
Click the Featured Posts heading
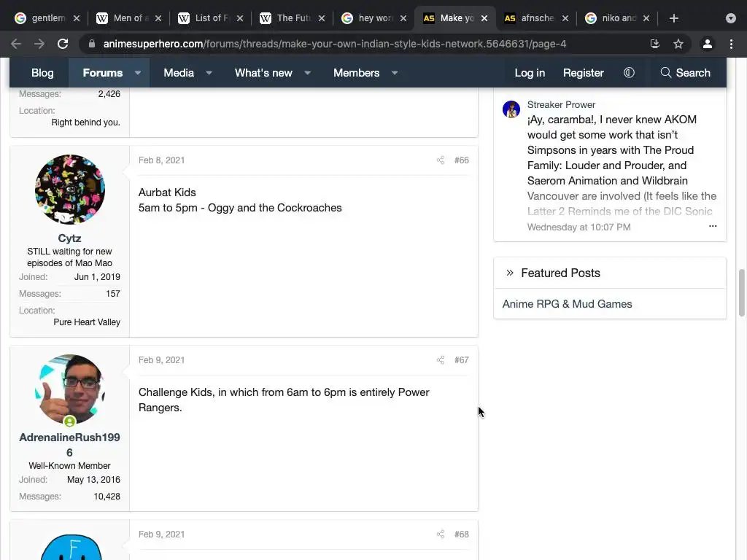pyautogui.click(x=560, y=273)
